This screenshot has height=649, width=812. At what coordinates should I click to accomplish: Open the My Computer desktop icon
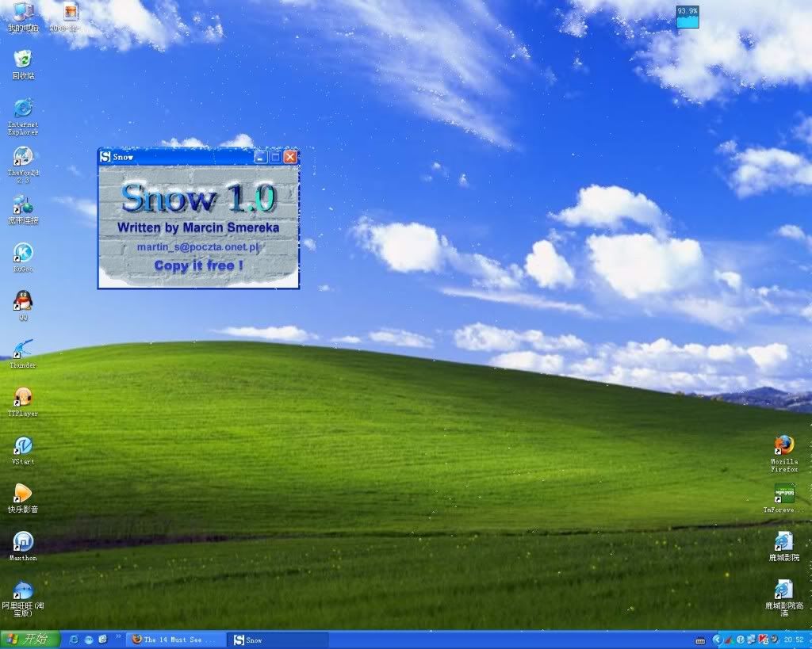23,17
